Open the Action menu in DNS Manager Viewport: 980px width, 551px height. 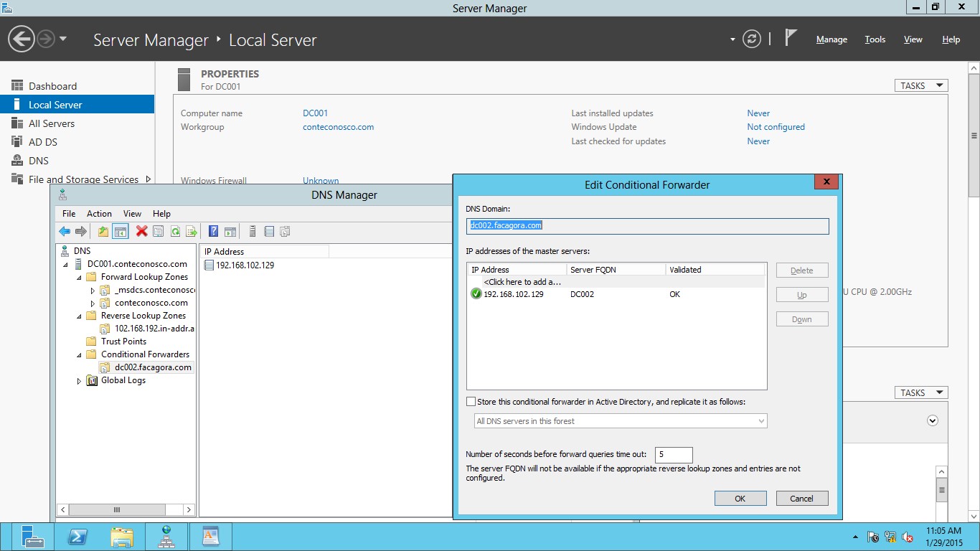99,213
